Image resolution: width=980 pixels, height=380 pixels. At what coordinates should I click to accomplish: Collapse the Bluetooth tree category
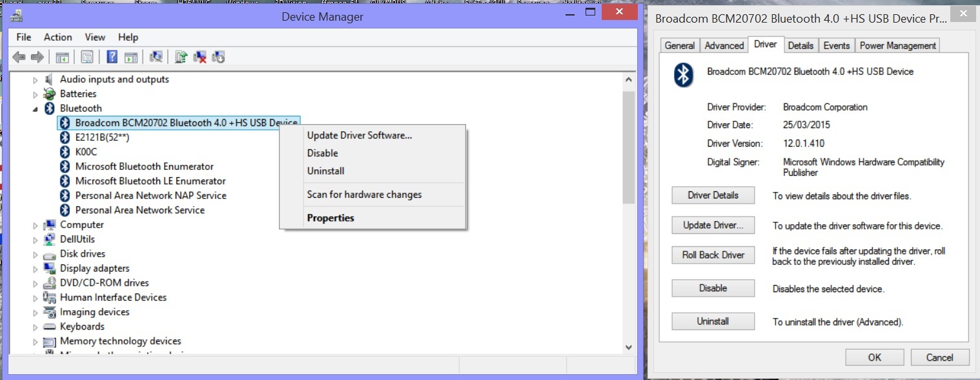36,109
